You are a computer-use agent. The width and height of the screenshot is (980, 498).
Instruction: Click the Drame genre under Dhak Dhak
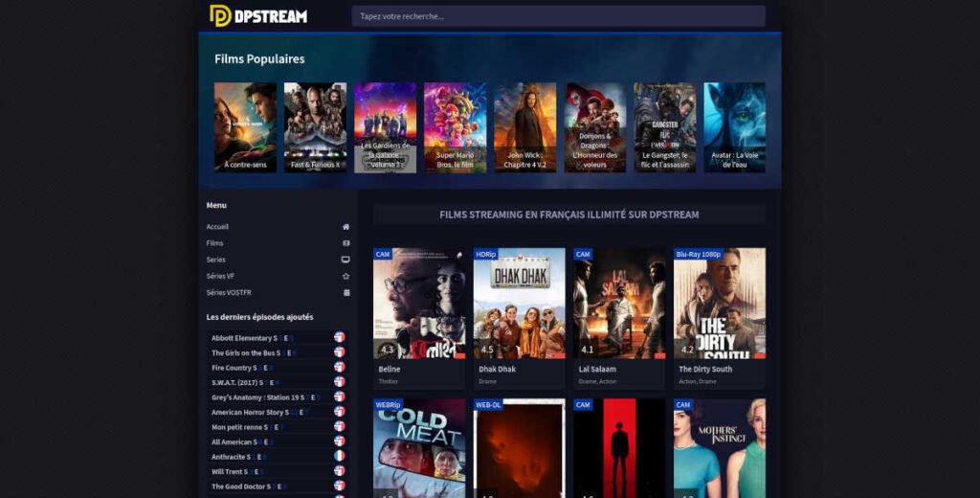point(487,381)
